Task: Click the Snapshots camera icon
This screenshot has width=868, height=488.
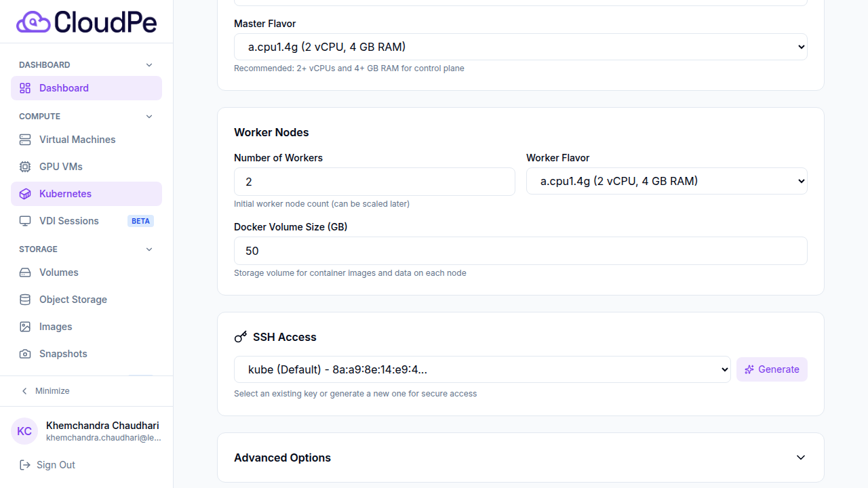Action: 25,354
